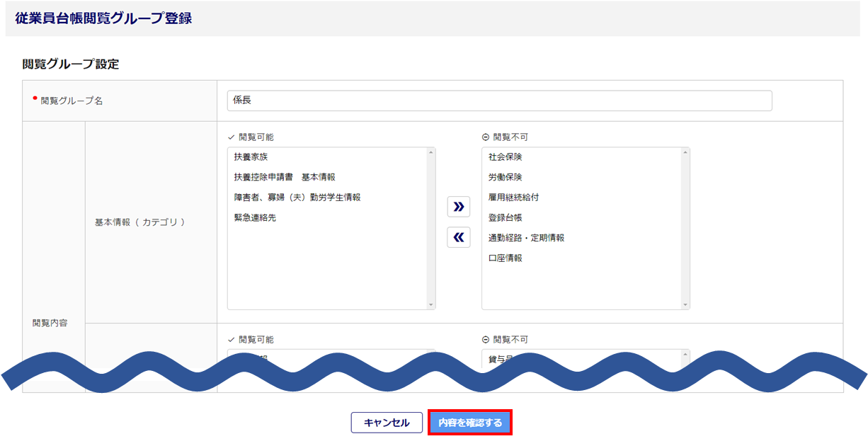Click the 閲覧グループ名 input field

[499, 101]
